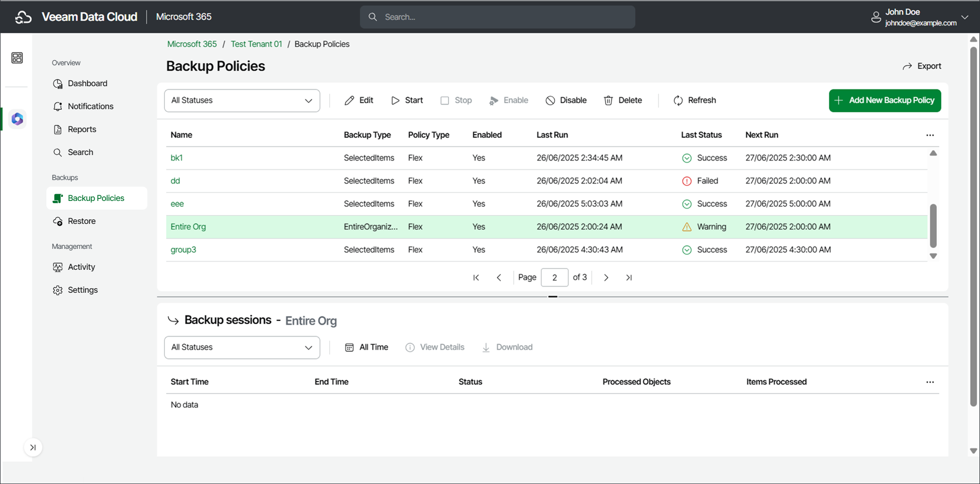Click Download sessions button
The image size is (980, 484).
point(507,347)
